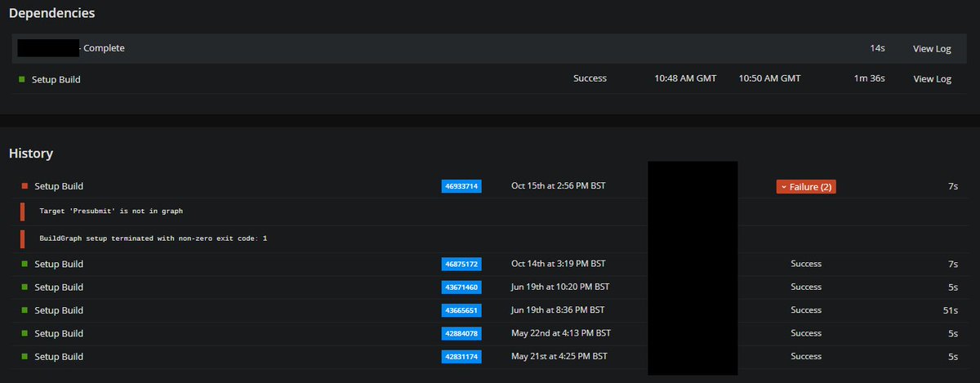980x383 pixels.
Task: Click Setup Build entry from Oct 14th
Action: coord(59,264)
